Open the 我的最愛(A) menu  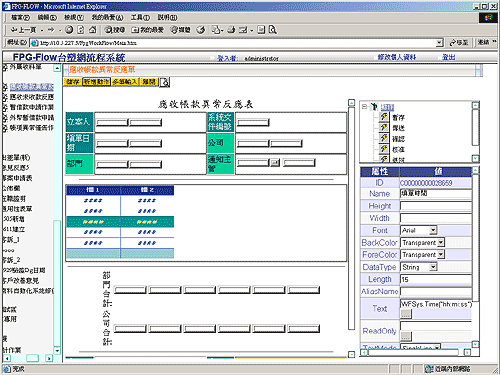click(107, 17)
